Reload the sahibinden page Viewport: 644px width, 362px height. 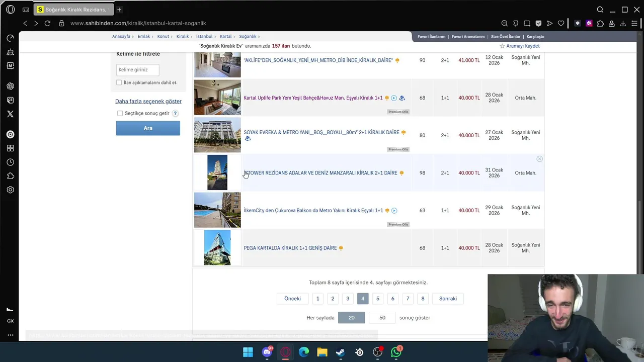pos(47,23)
